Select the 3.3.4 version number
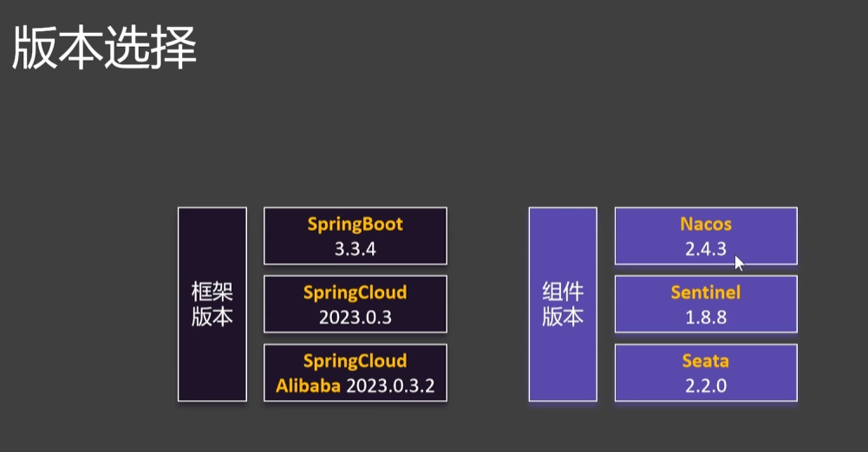The width and height of the screenshot is (868, 452). (355, 248)
